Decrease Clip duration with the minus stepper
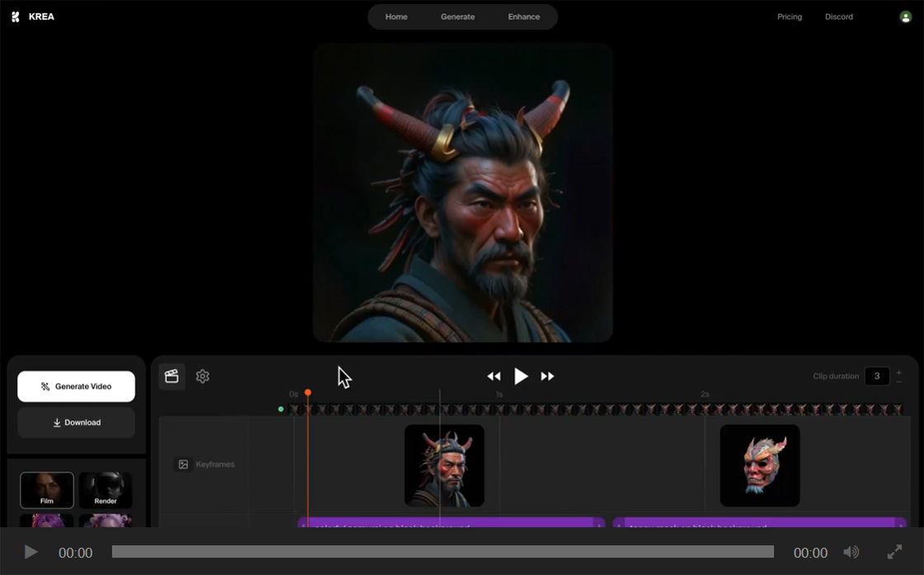This screenshot has width=924, height=575. (898, 380)
